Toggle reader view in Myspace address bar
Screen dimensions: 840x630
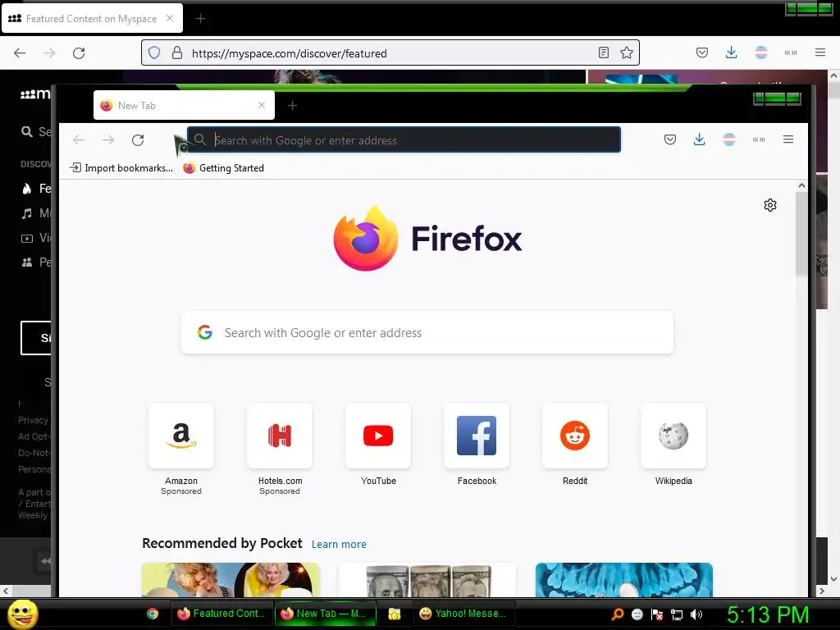point(603,52)
